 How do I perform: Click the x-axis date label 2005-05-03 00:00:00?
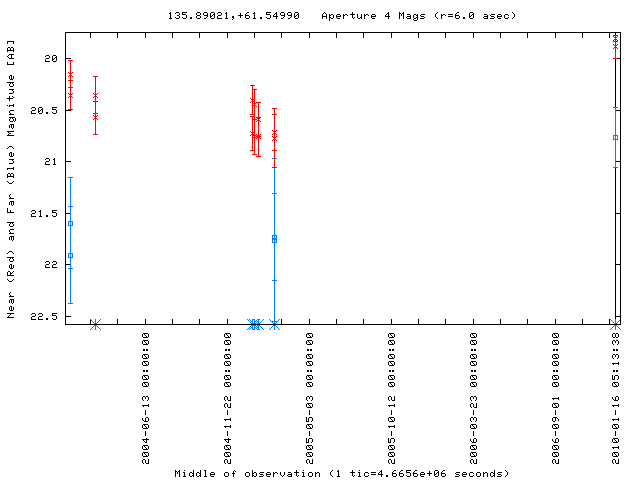310,398
